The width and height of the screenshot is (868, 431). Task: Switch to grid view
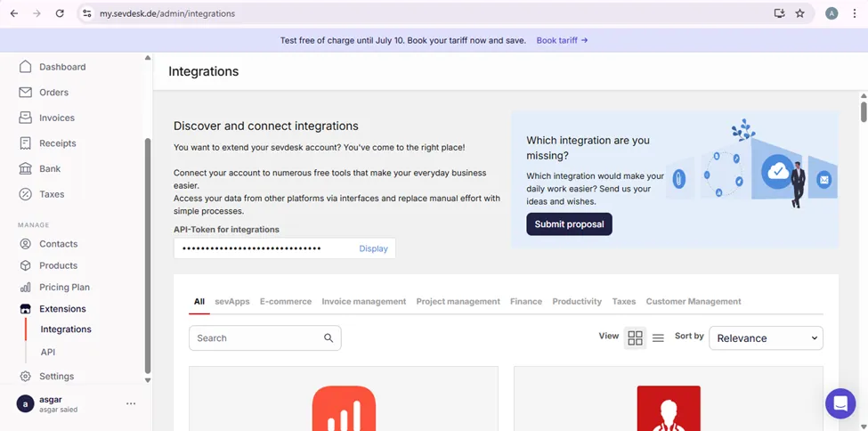(x=635, y=337)
